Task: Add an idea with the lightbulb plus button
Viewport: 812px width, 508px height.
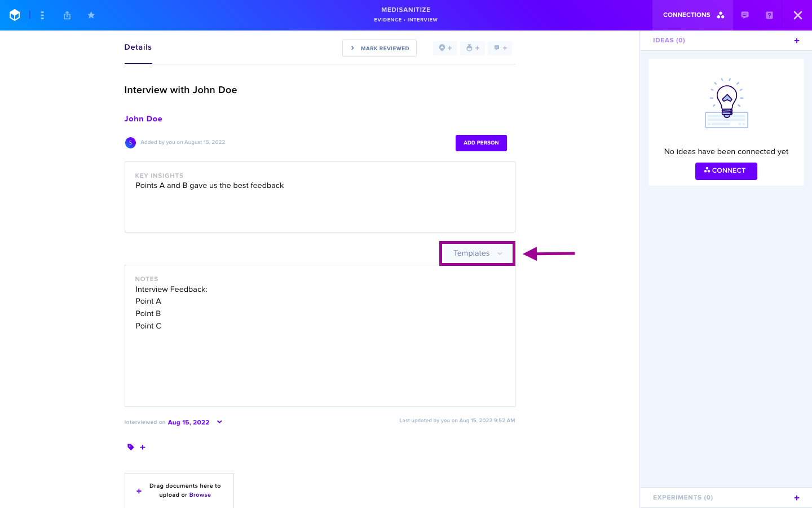Action: click(445, 48)
